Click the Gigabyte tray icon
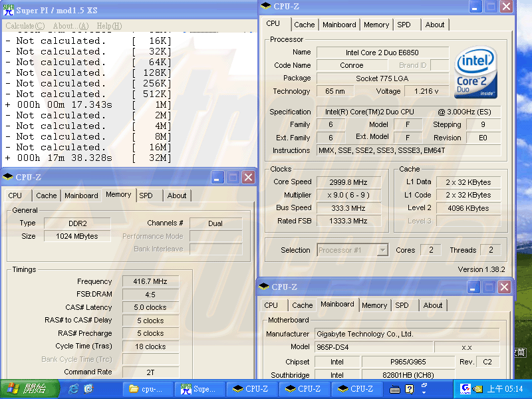This screenshot has height=399, width=532. click(x=465, y=389)
